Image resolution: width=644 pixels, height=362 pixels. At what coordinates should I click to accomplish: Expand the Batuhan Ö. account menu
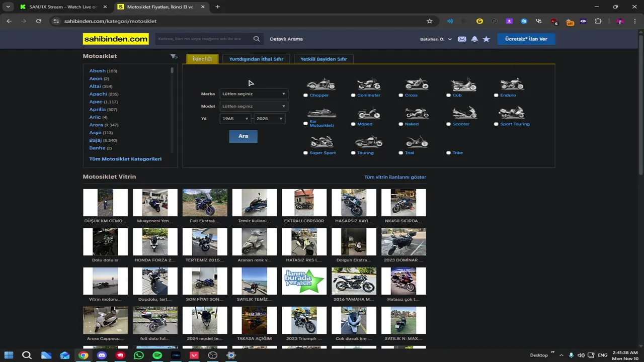(436, 39)
